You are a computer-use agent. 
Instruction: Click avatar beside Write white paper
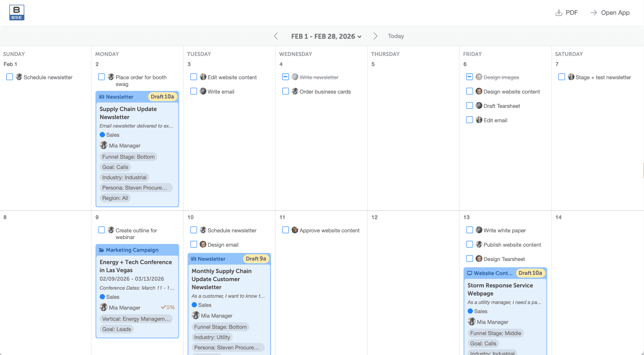[479, 230]
